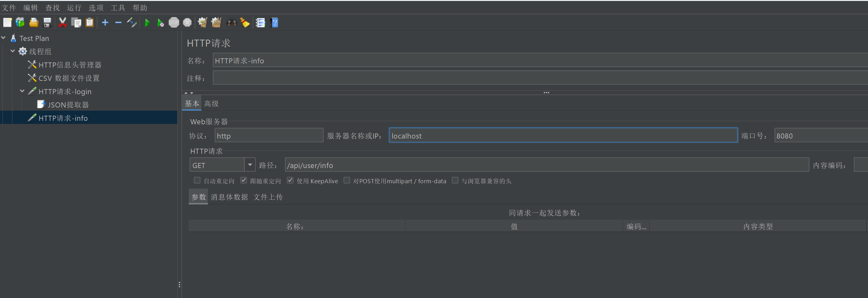Copy the selected element via toolbar
Screen dimensions: 868x298
(x=76, y=23)
